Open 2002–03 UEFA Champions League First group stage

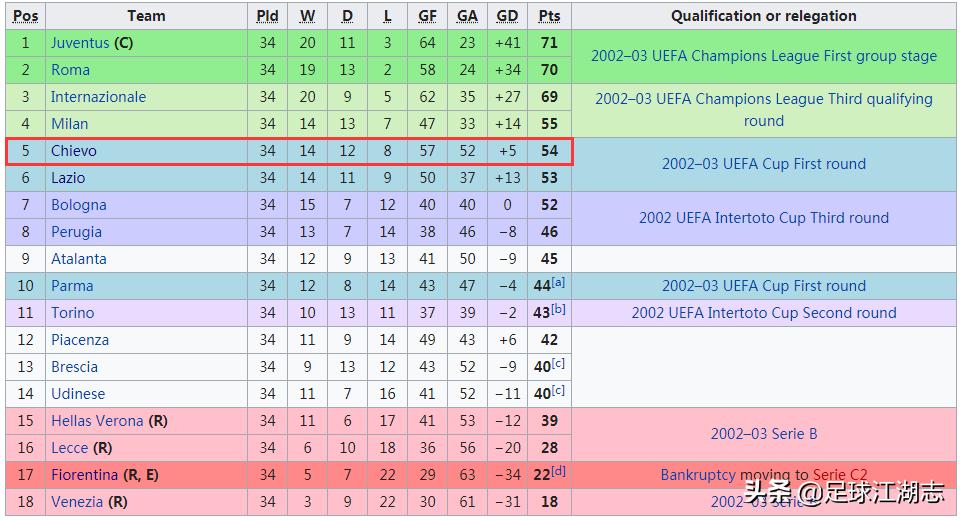764,56
